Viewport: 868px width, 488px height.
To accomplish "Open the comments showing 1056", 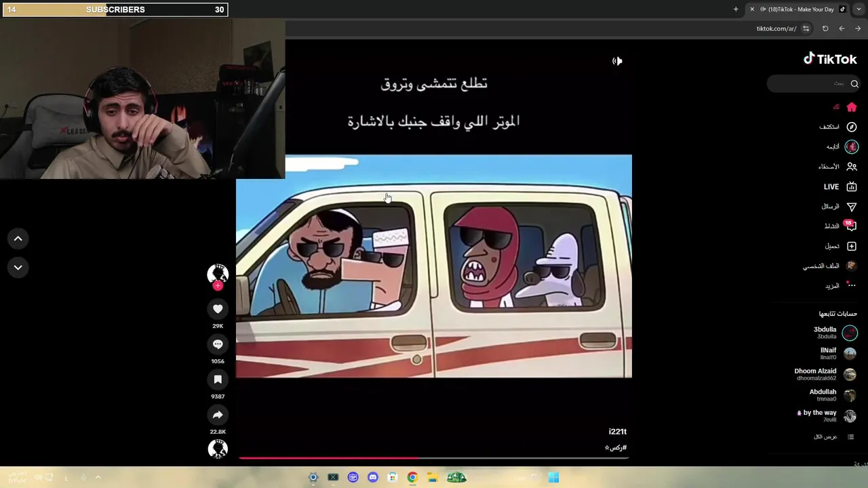I will (x=218, y=344).
